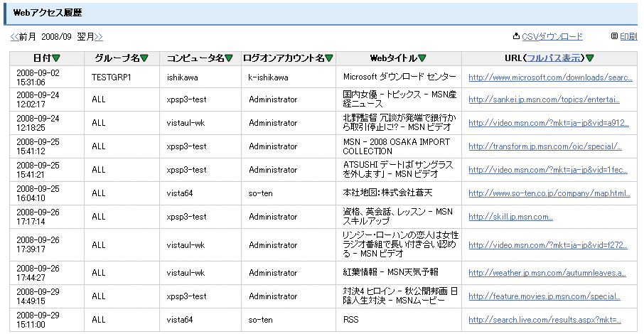
Task: Select the 国内女優 - トピックス title cell
Action: (x=399, y=99)
